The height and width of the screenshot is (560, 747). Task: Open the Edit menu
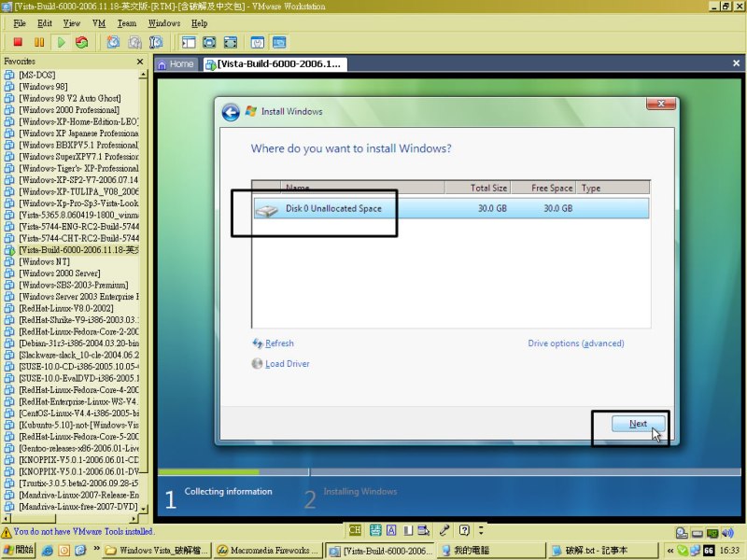tap(45, 23)
